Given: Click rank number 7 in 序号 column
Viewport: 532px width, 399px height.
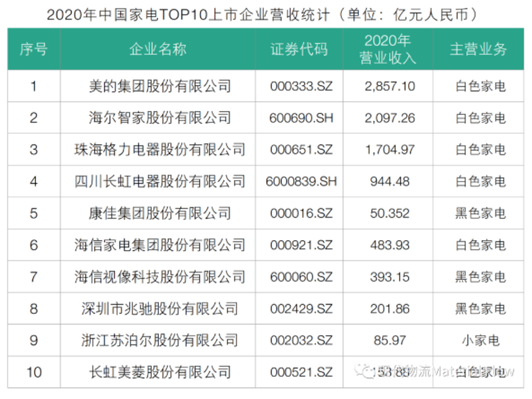Looking at the screenshot, I should [34, 277].
